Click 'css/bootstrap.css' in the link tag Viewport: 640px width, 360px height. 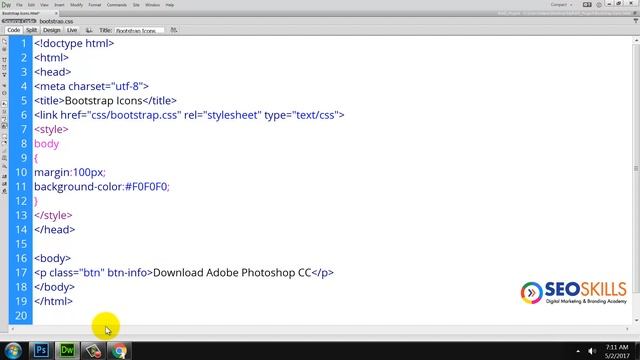click(134, 115)
